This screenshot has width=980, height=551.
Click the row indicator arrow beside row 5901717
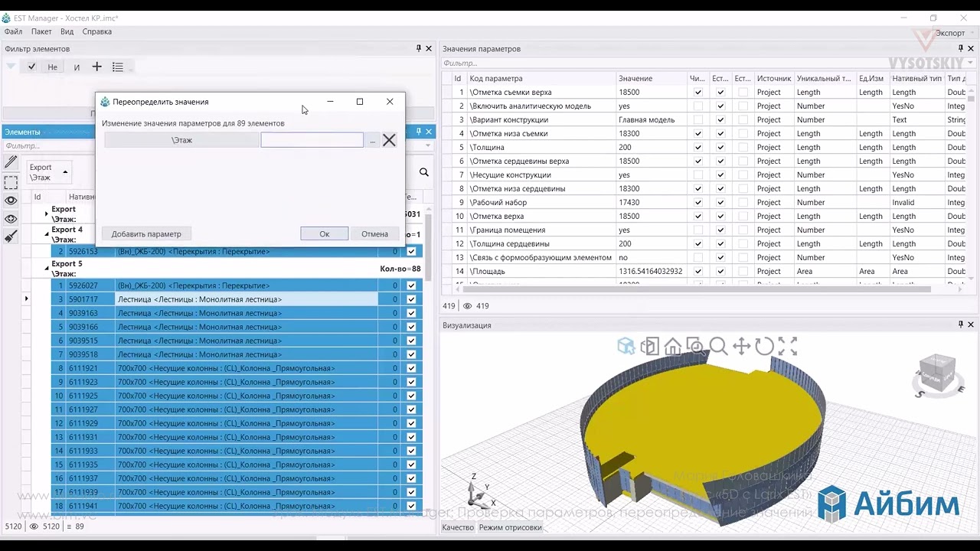coord(27,299)
